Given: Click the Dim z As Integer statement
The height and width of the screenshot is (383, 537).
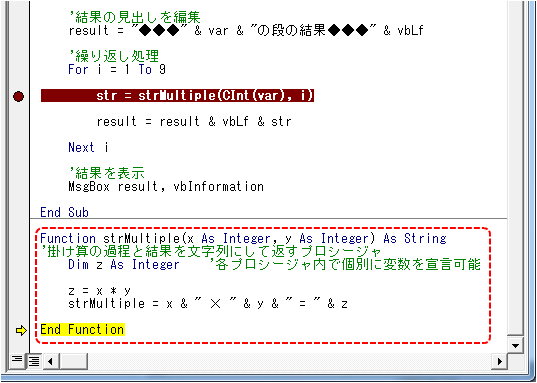Looking at the screenshot, I should coord(124,264).
